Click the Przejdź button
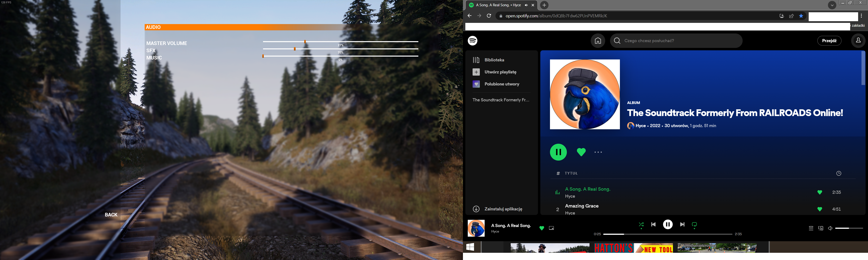Image resolution: width=868 pixels, height=260 pixels. pos(829,41)
